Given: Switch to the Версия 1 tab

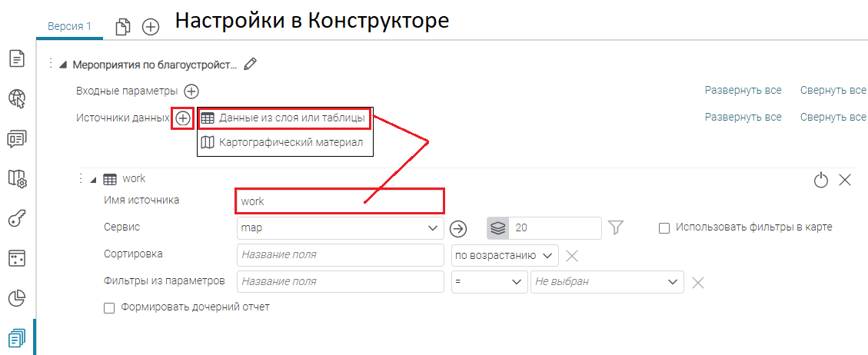Looking at the screenshot, I should point(69,26).
